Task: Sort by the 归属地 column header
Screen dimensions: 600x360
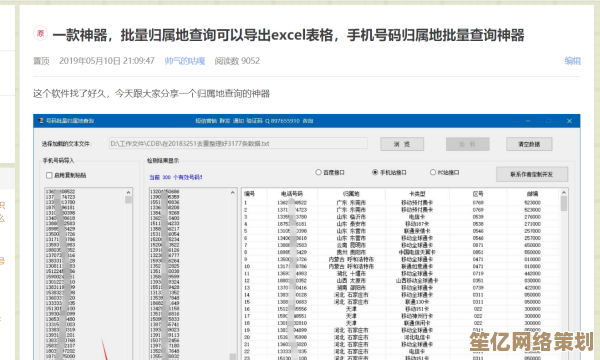Action: point(351,194)
